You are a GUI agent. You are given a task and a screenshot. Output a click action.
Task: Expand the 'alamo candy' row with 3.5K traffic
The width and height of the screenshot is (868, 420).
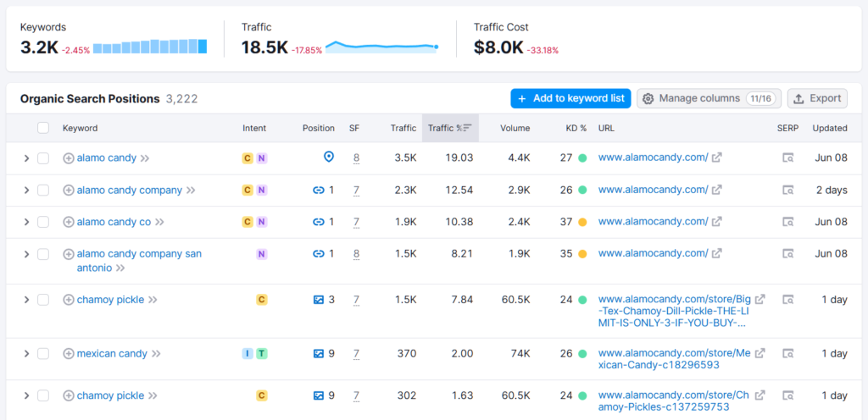(x=26, y=158)
